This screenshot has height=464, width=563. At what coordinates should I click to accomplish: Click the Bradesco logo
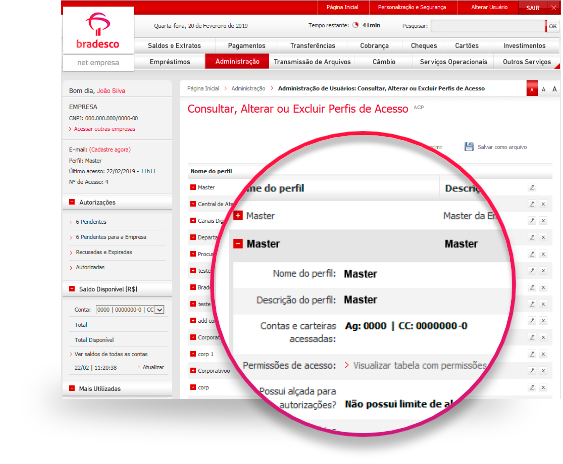point(98,31)
